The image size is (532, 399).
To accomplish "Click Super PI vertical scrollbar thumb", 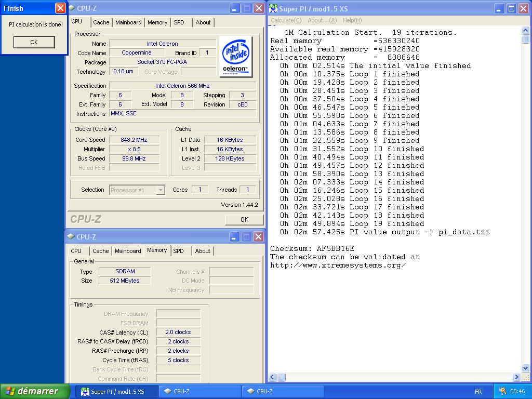I will [x=525, y=38].
